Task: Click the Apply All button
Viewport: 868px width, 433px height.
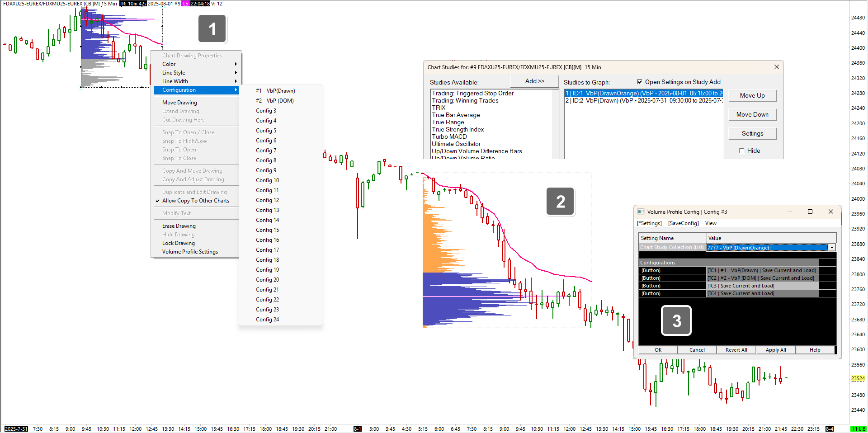Action: pos(776,350)
